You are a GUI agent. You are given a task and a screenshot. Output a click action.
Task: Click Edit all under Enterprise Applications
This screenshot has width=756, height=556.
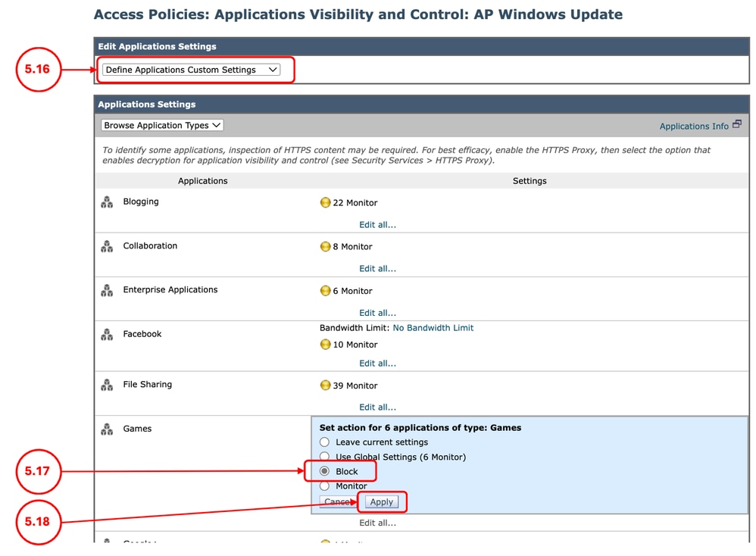click(377, 312)
